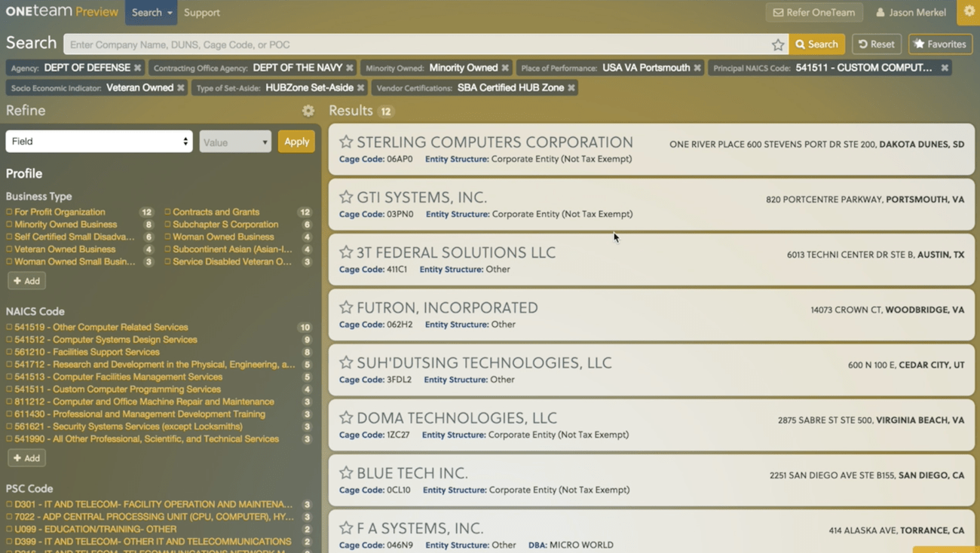Image resolution: width=980 pixels, height=553 pixels.
Task: Remove the Veteran Owned socio economic filter
Action: coord(181,88)
